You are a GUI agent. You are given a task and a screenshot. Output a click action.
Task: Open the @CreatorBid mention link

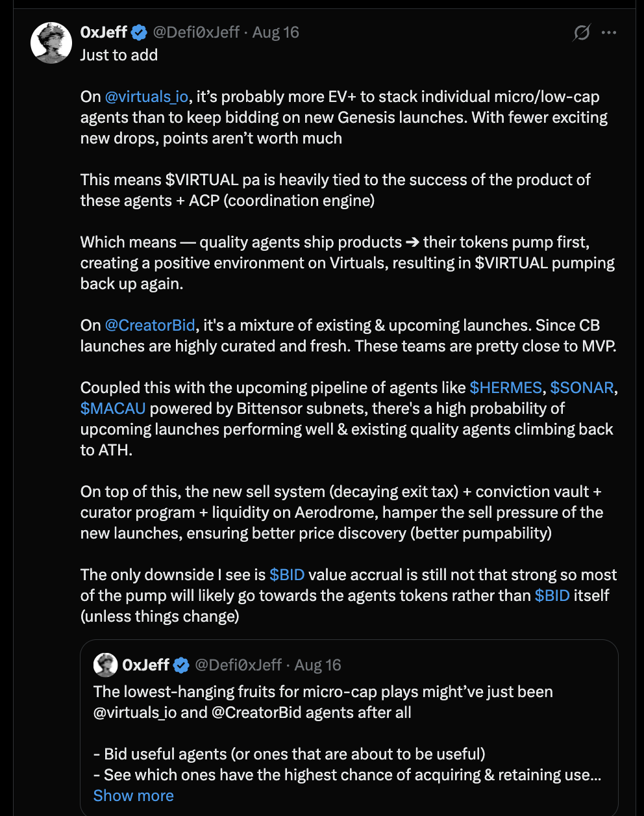tap(150, 325)
